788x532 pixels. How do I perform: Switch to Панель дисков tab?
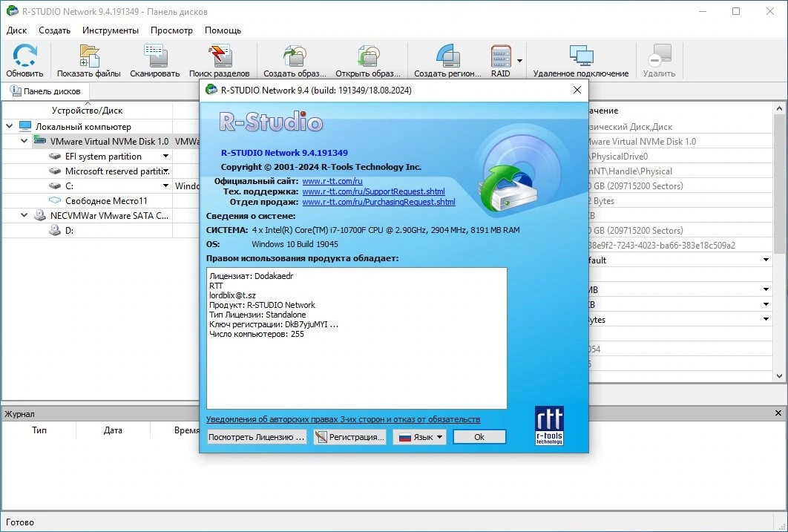(45, 91)
